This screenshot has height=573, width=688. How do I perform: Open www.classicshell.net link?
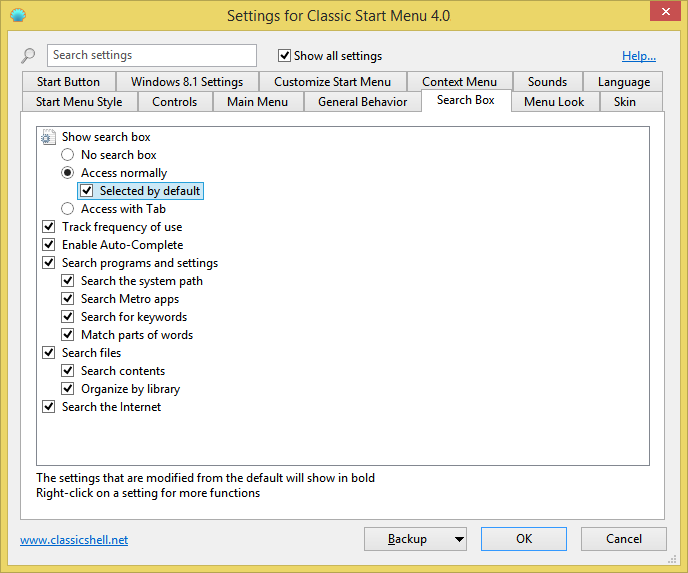pyautogui.click(x=74, y=540)
